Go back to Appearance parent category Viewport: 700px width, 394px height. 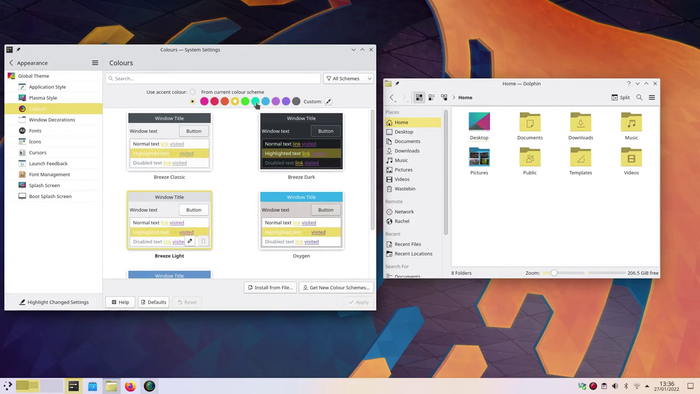point(29,63)
